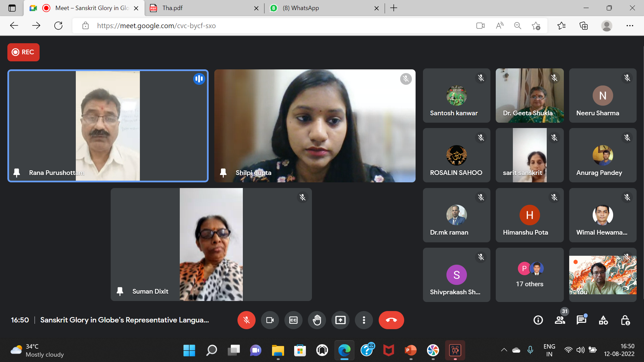644x362 pixels.
Task: Click the raise hand button
Action: [x=317, y=320]
